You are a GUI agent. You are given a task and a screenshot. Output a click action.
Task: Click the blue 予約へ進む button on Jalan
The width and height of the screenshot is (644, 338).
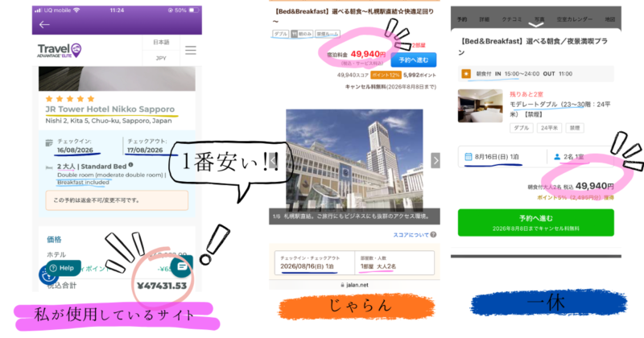(x=414, y=60)
